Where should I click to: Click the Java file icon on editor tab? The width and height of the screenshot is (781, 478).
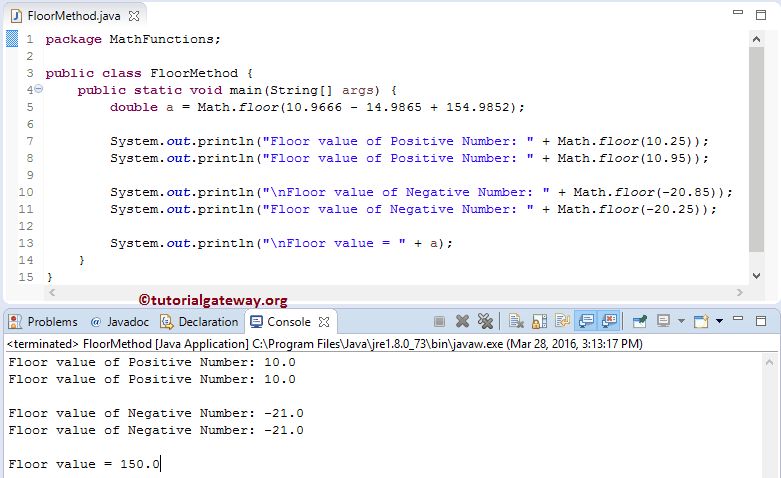tap(16, 16)
